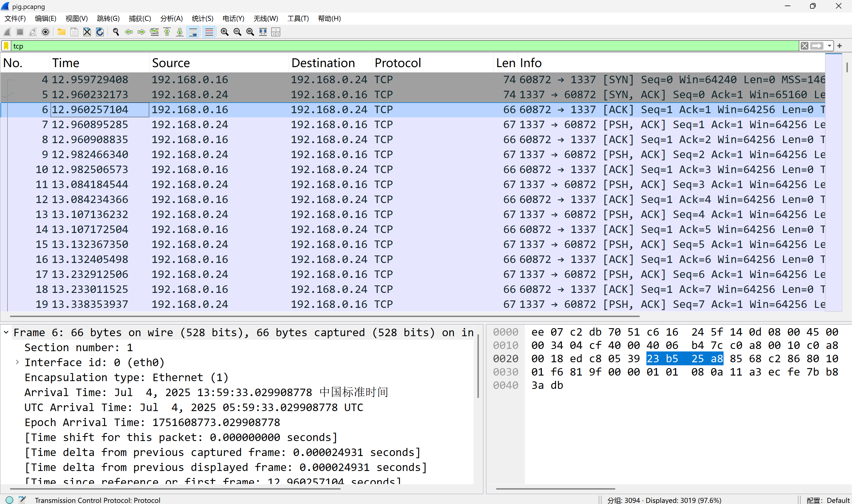Go back in packet history
852x504 pixels.
click(x=129, y=32)
